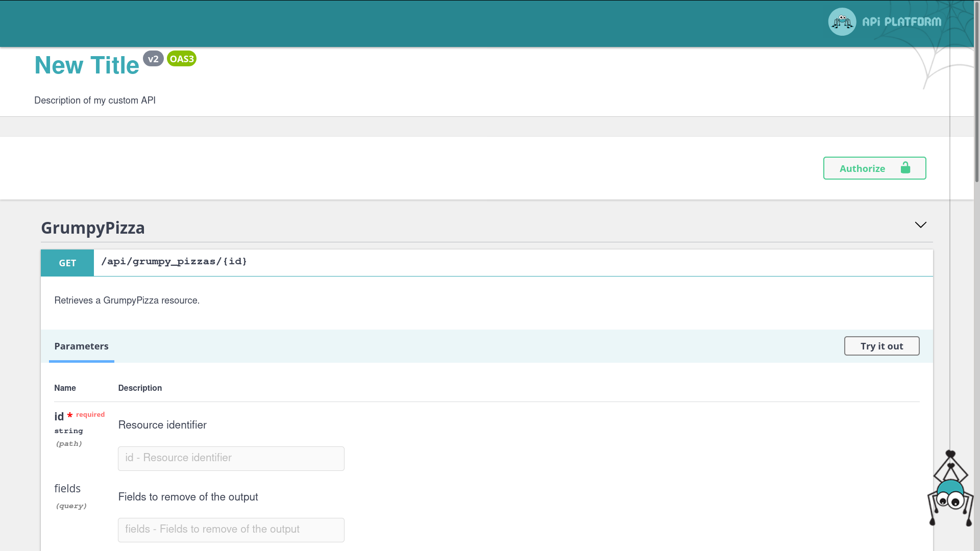
Task: Enable Try it out mode
Action: [x=881, y=346]
